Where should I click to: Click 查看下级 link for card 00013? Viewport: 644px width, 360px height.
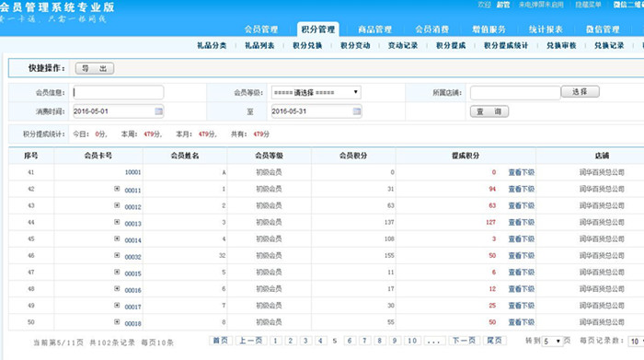[x=522, y=222]
